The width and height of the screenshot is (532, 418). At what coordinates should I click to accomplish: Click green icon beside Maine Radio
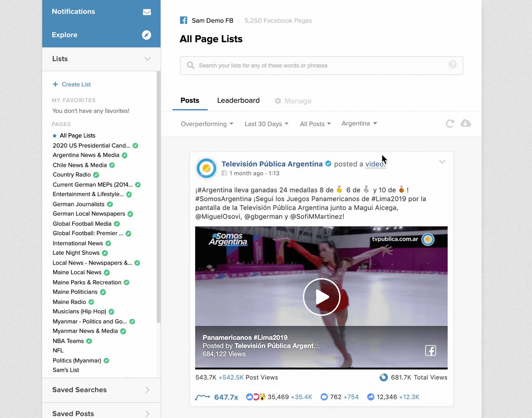[91, 302]
